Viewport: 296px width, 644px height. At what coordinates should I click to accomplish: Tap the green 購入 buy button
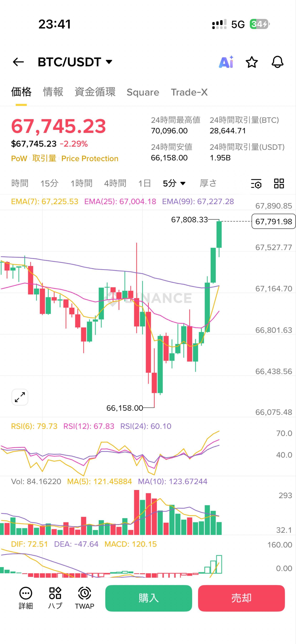(149, 598)
